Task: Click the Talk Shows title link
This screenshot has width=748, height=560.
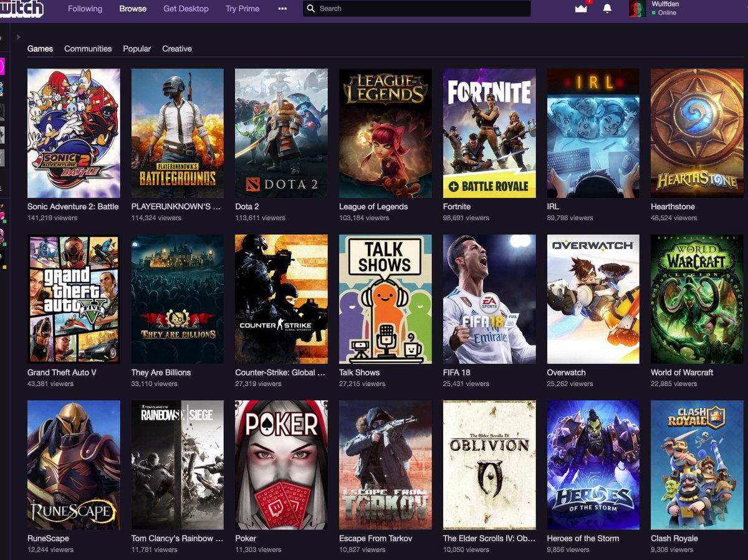Action: 359,372
